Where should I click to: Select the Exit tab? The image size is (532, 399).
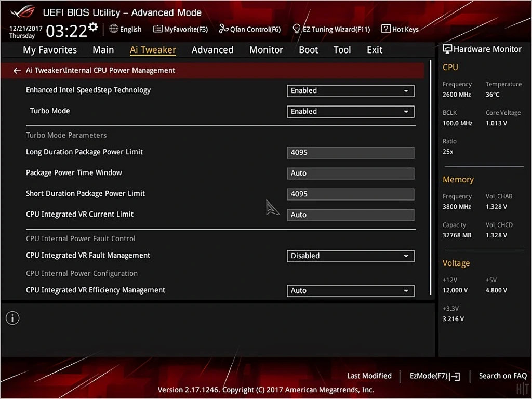click(x=375, y=50)
